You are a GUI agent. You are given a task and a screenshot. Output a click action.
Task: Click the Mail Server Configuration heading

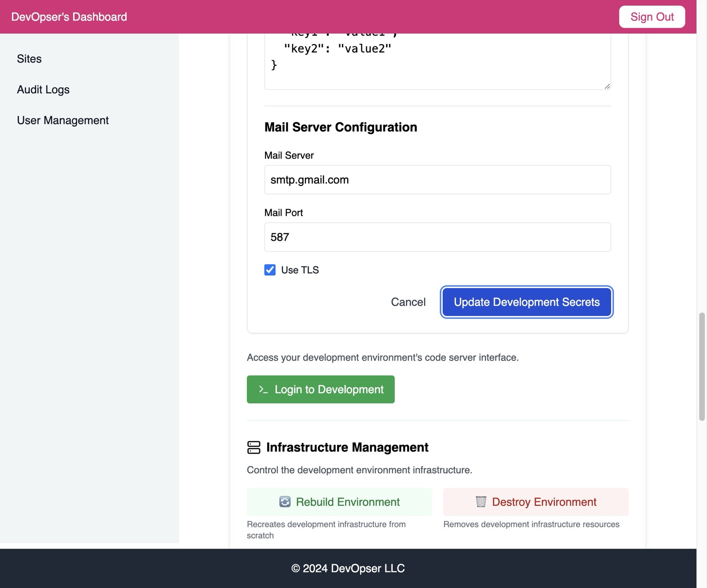341,127
